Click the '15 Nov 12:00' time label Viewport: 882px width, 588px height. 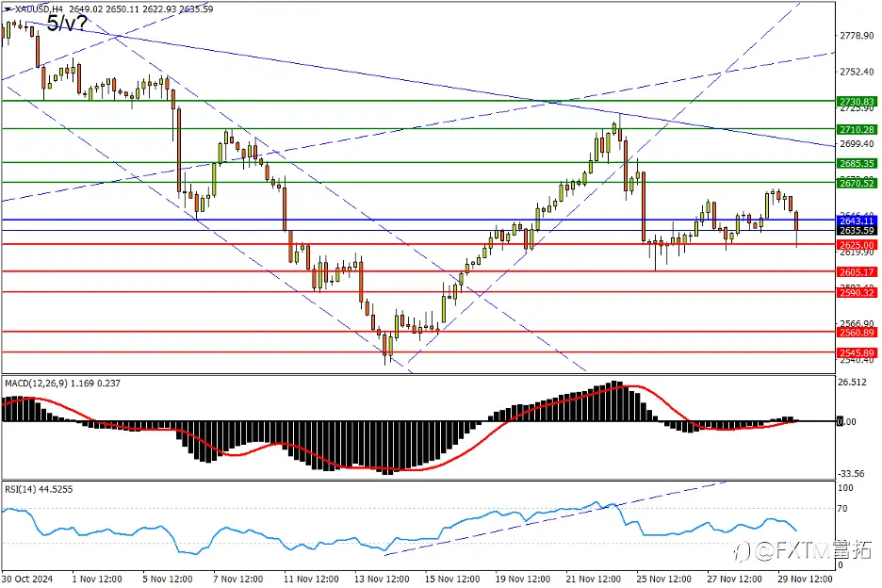pos(452,579)
